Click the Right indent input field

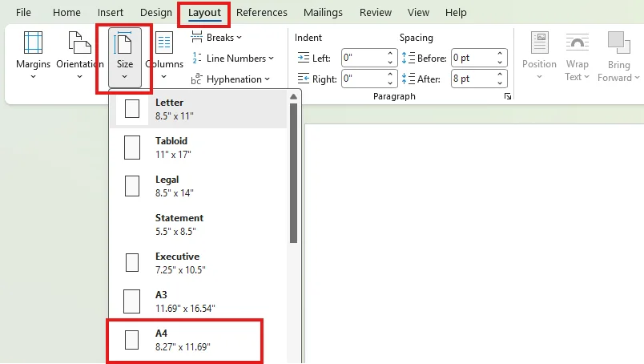tap(364, 79)
